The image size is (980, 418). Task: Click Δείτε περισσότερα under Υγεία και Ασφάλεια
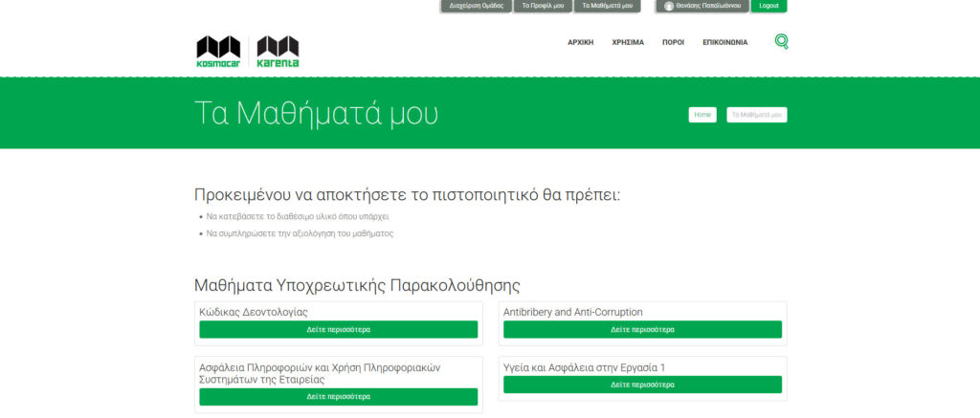point(642,385)
